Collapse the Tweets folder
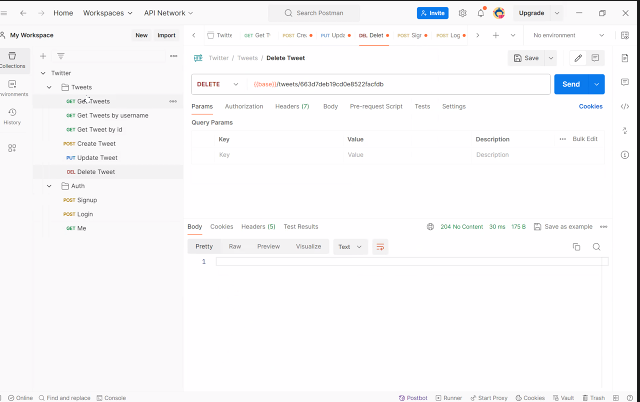Image resolution: width=640 pixels, height=402 pixels. (49, 87)
